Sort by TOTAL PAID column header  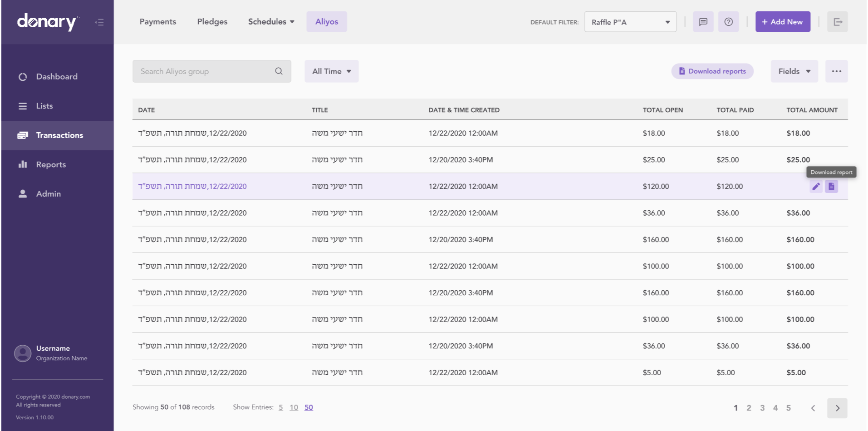pyautogui.click(x=735, y=110)
